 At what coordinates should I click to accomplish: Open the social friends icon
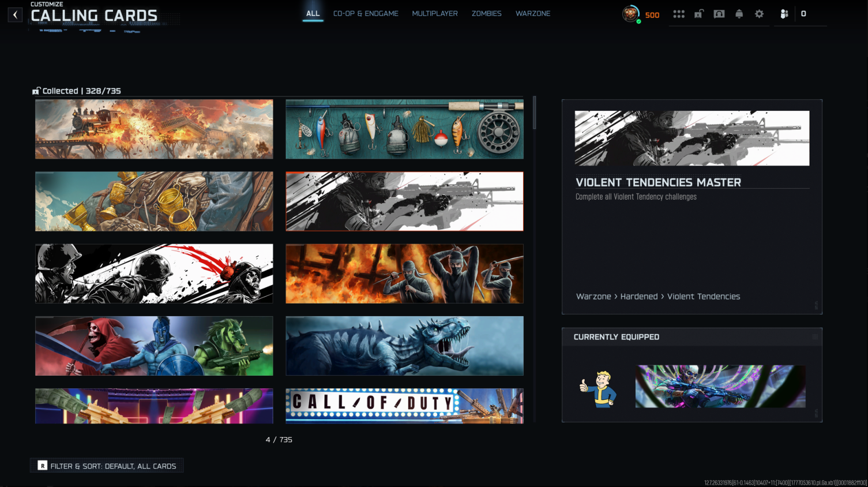tap(784, 14)
